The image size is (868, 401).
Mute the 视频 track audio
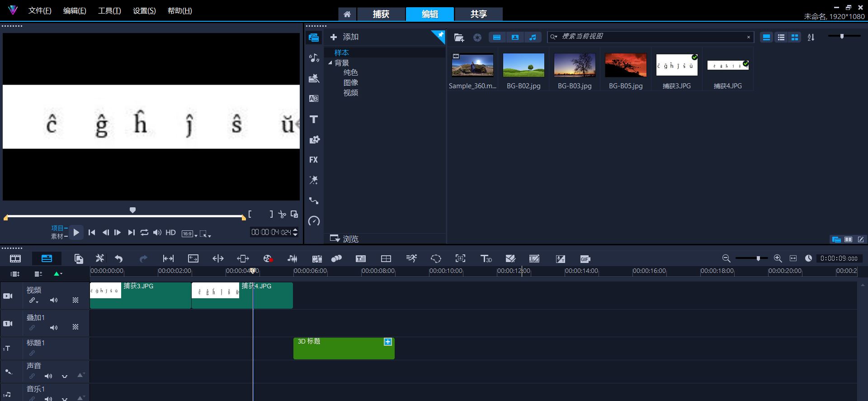[x=54, y=300]
